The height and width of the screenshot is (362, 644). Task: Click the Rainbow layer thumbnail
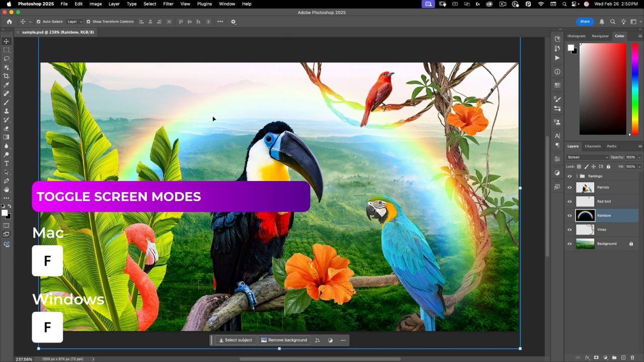tap(585, 216)
